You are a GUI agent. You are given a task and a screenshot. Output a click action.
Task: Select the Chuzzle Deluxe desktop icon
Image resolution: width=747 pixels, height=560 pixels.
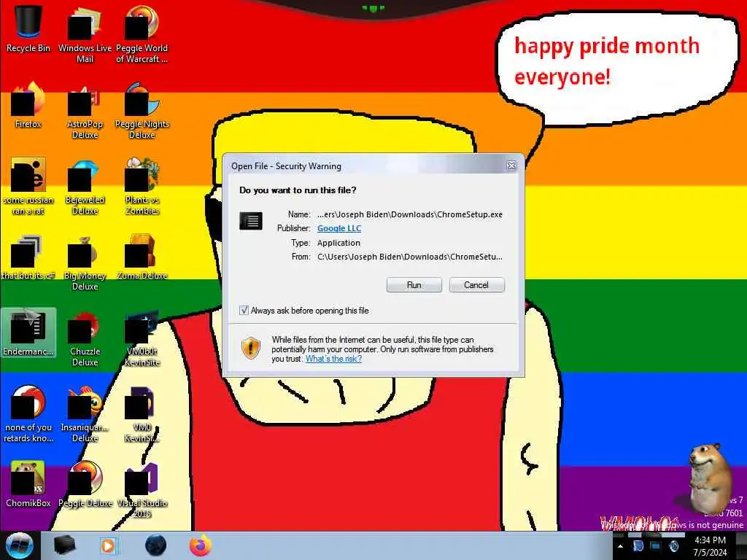85,338
